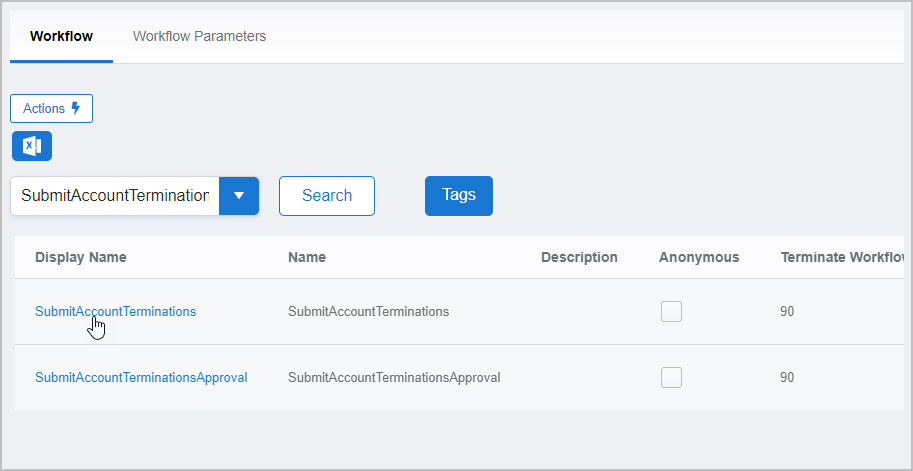Open the SubmitAccountTerminations workflow link
913x471 pixels.
click(115, 311)
